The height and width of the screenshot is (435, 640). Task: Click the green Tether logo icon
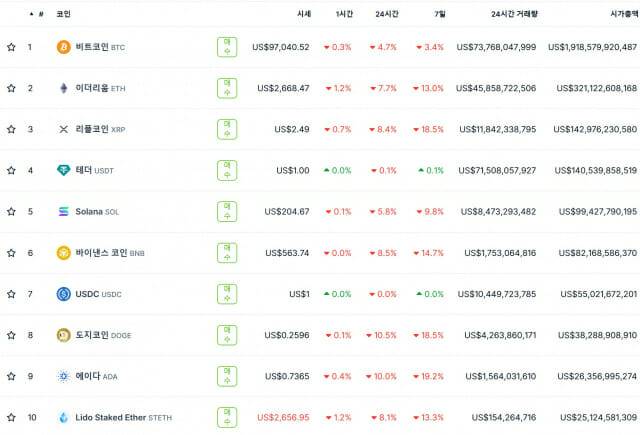64,170
